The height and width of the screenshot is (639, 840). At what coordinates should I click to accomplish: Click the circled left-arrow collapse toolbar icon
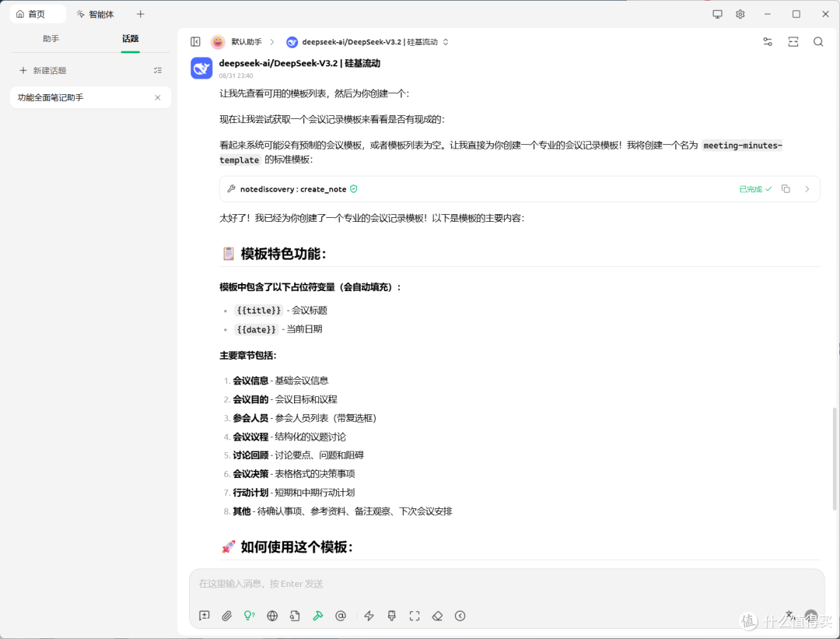460,616
